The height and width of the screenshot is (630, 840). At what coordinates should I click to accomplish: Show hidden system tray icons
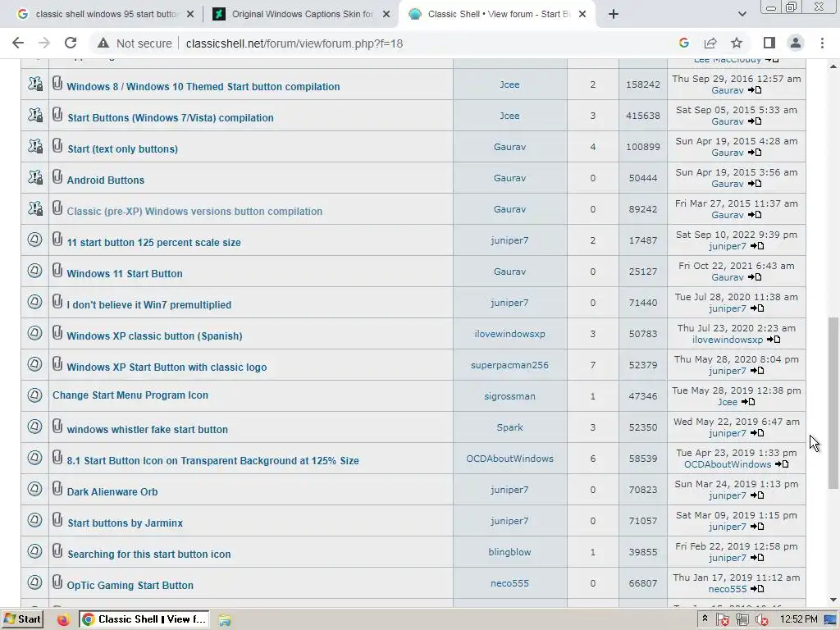[x=705, y=619]
